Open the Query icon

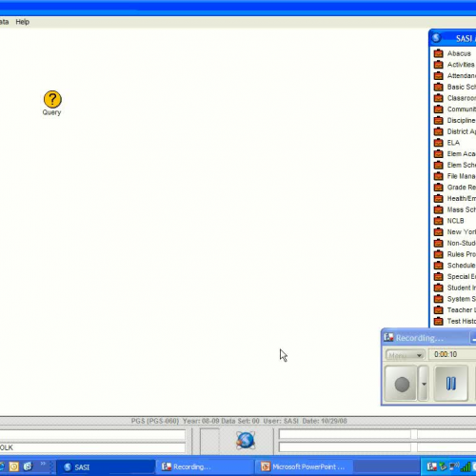[52, 103]
